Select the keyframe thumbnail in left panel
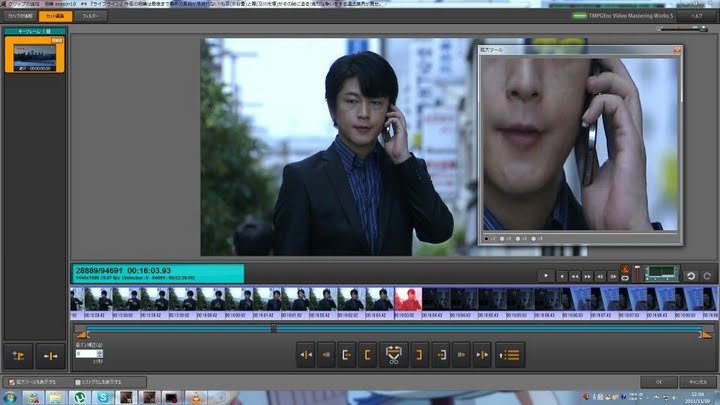The height and width of the screenshot is (405, 720). click(x=34, y=55)
